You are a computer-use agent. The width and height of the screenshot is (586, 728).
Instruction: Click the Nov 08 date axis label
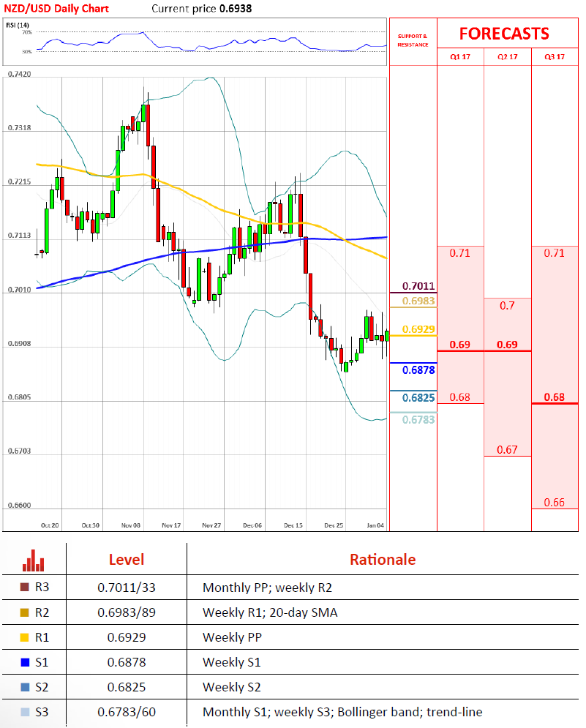[130, 525]
